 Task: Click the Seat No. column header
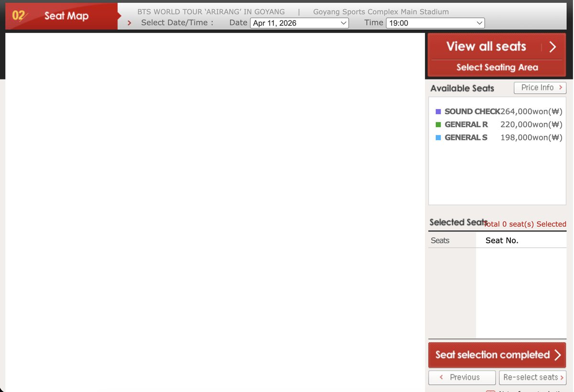tap(502, 240)
